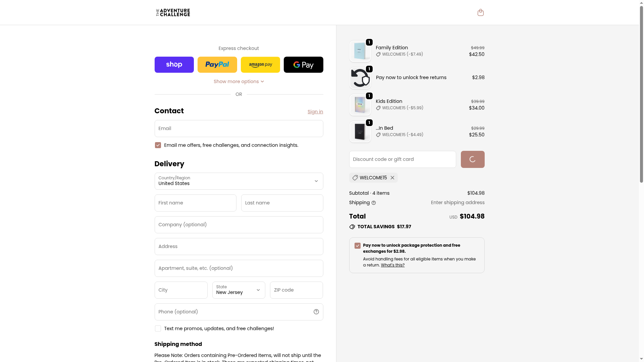Click The Adventure Challenge logo
The image size is (644, 362).
coord(173,12)
